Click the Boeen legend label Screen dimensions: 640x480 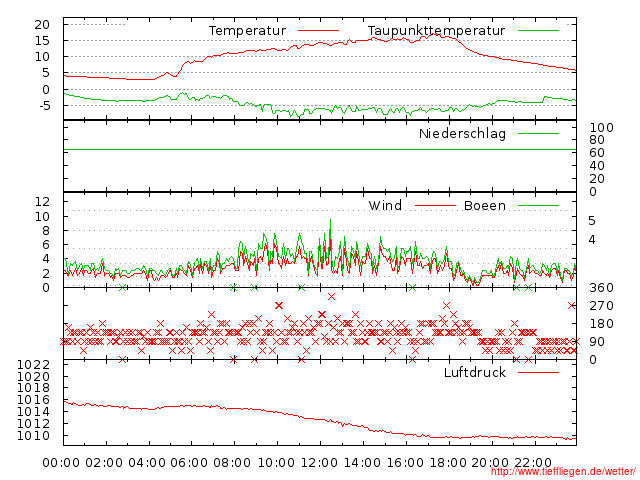tap(484, 205)
